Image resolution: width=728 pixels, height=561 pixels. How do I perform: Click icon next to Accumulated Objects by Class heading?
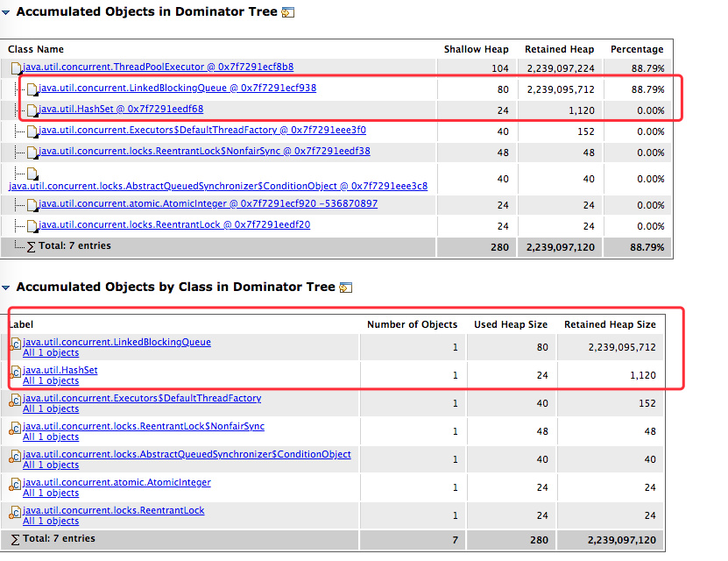(x=346, y=288)
